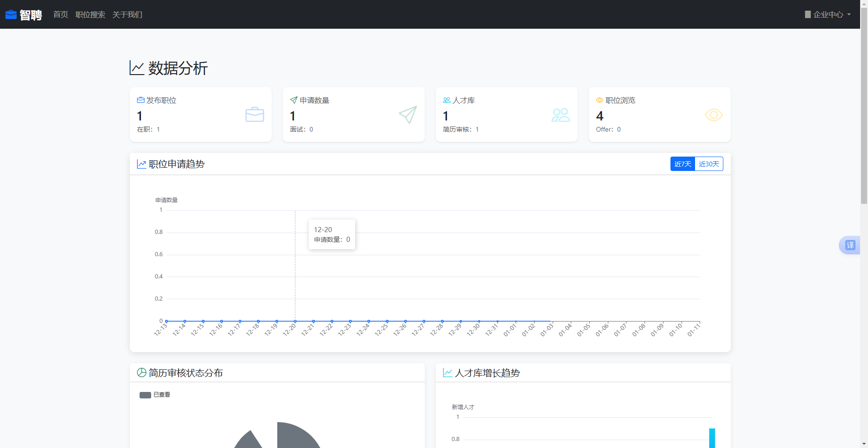The height and width of the screenshot is (448, 868).
Task: Open the 关于我们 navigation item
Action: (x=127, y=15)
